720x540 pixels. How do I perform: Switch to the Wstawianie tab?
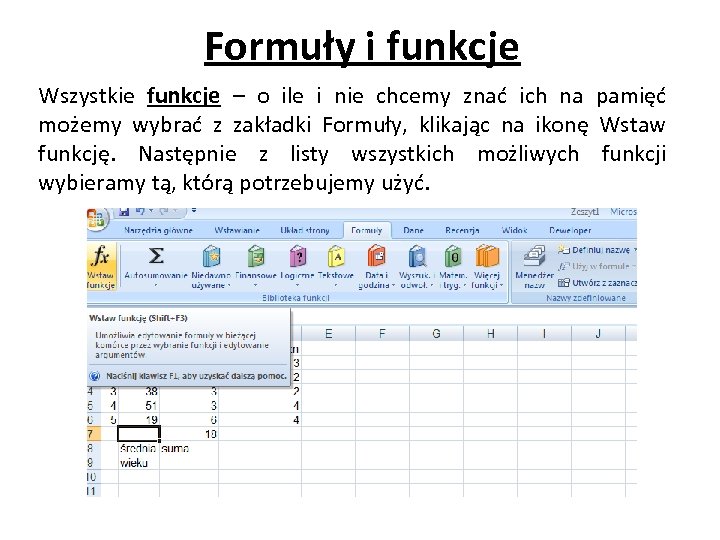(x=237, y=231)
